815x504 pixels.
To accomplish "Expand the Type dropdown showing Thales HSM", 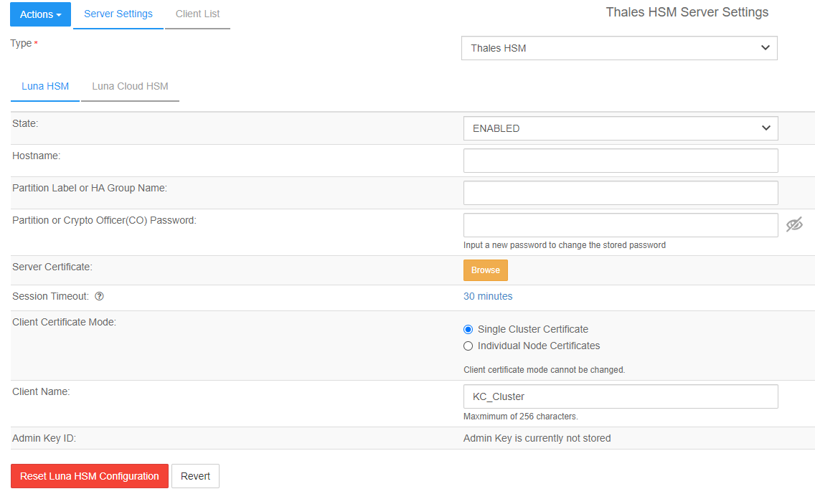I will tap(619, 48).
